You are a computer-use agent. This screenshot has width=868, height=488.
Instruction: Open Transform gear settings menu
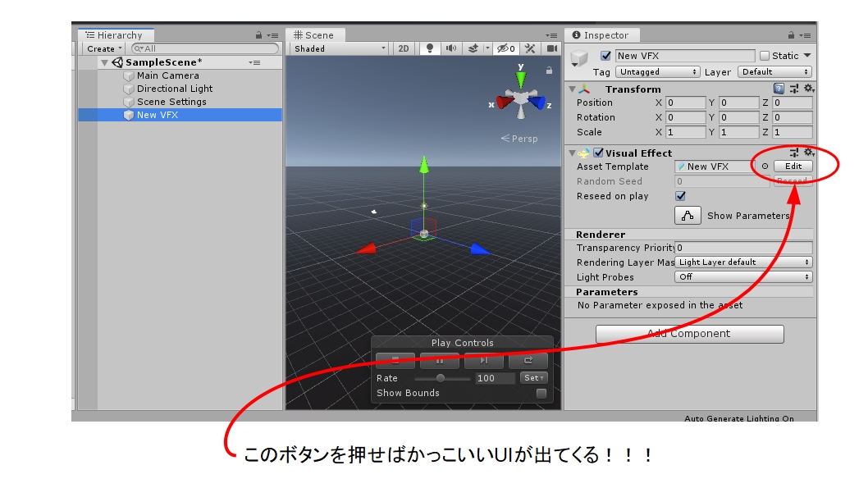tap(809, 89)
